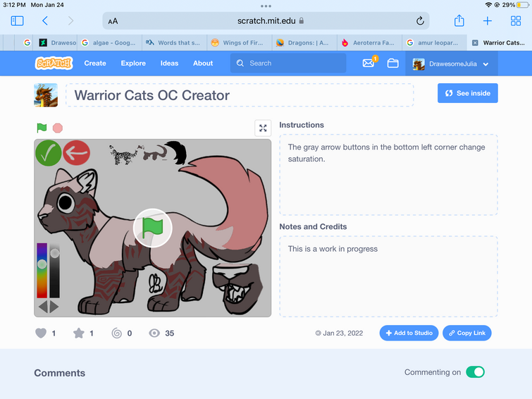Open the Explore menu item
Viewport: 532px width, 399px height.
133,63
